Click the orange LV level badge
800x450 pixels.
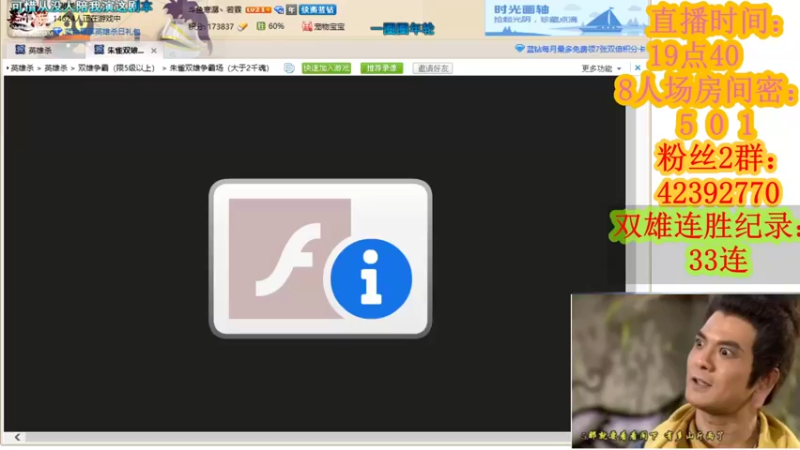click(x=258, y=10)
